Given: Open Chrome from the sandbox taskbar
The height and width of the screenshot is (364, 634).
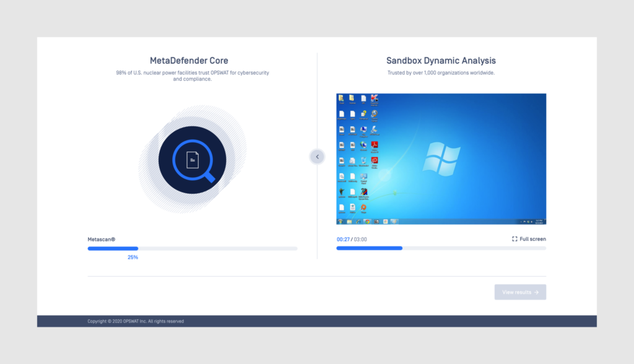Looking at the screenshot, I should (x=367, y=221).
